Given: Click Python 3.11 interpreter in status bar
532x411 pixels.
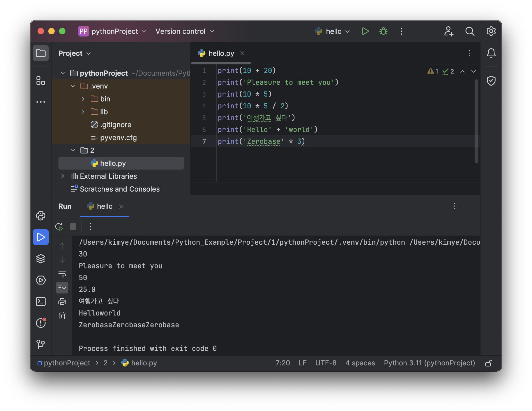Looking at the screenshot, I should pos(429,363).
